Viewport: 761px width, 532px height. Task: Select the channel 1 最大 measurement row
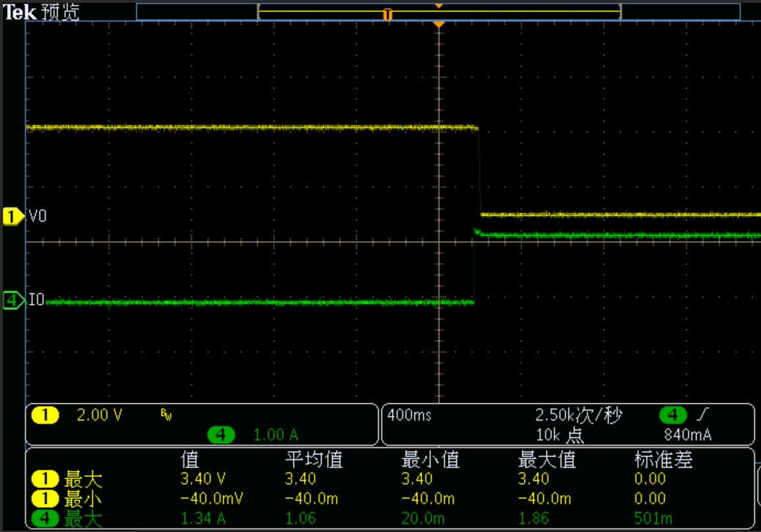click(67, 479)
